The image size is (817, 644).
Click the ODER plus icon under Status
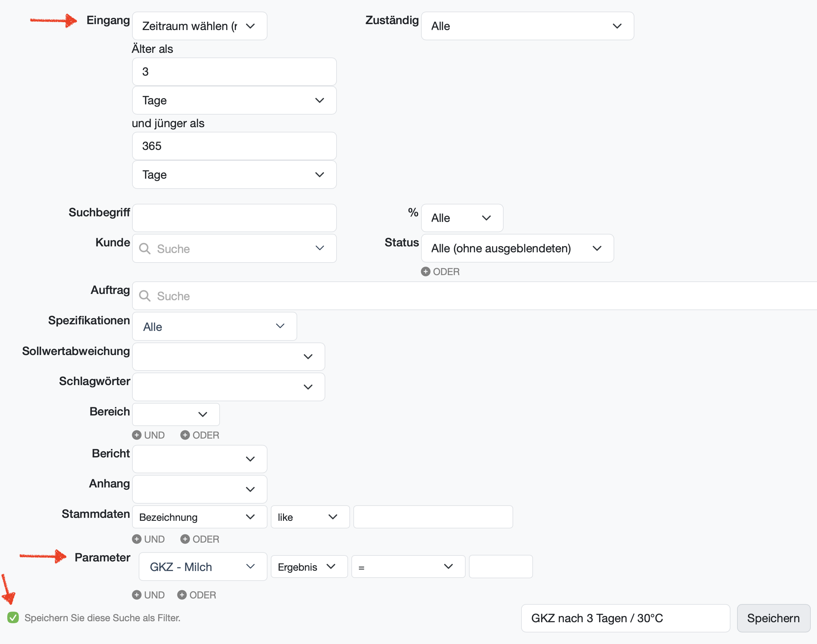[x=425, y=271]
